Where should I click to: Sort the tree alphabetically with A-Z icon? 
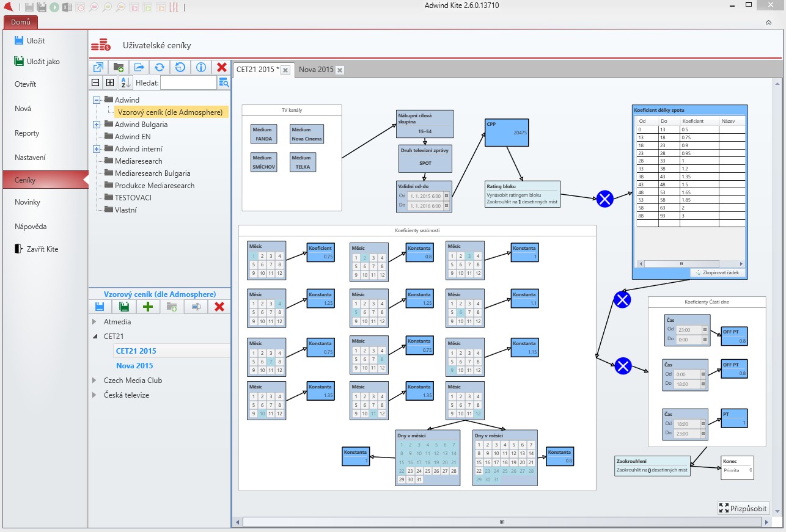click(x=125, y=82)
